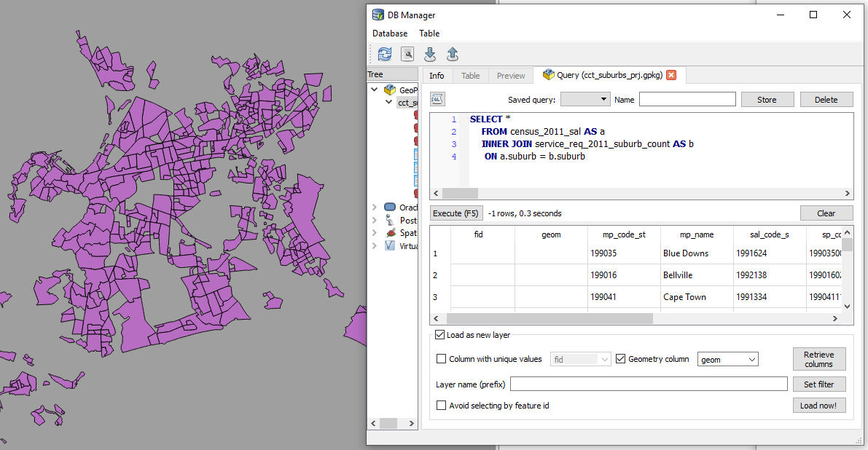Click the Delete button
Image resolution: width=868 pixels, height=450 pixels.
point(826,100)
